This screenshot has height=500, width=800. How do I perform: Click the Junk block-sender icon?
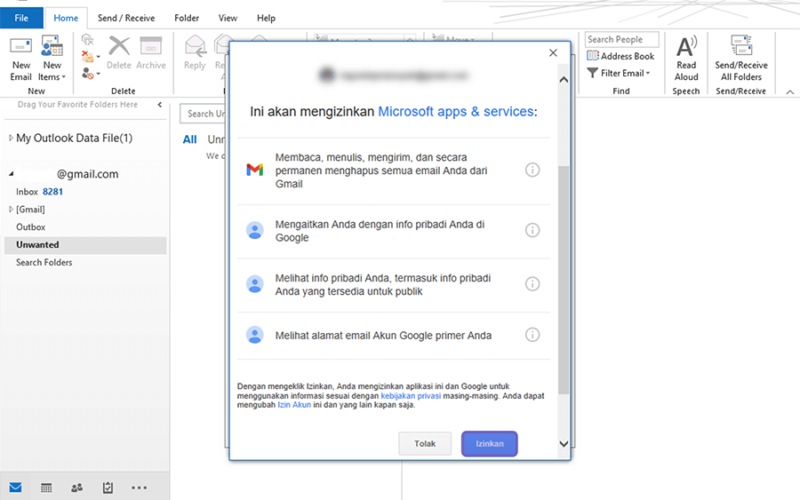tap(88, 74)
